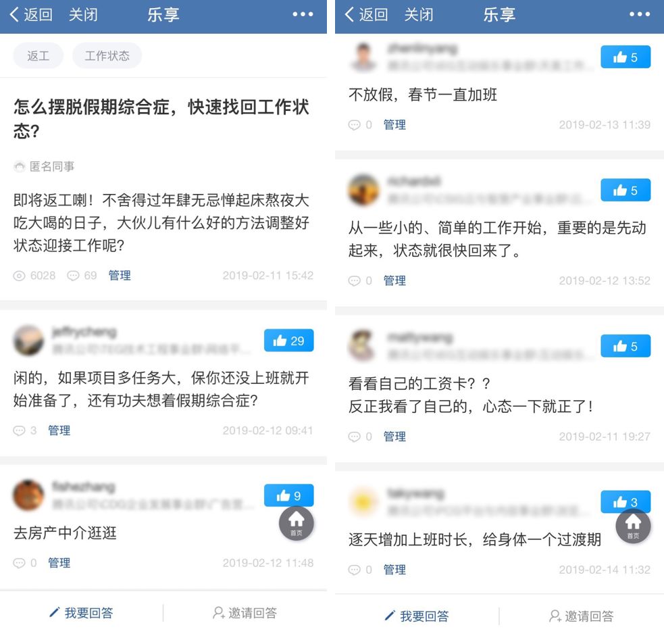664x644 pixels.
Task: Tap the floating home icon in the right screen
Action: click(x=633, y=526)
